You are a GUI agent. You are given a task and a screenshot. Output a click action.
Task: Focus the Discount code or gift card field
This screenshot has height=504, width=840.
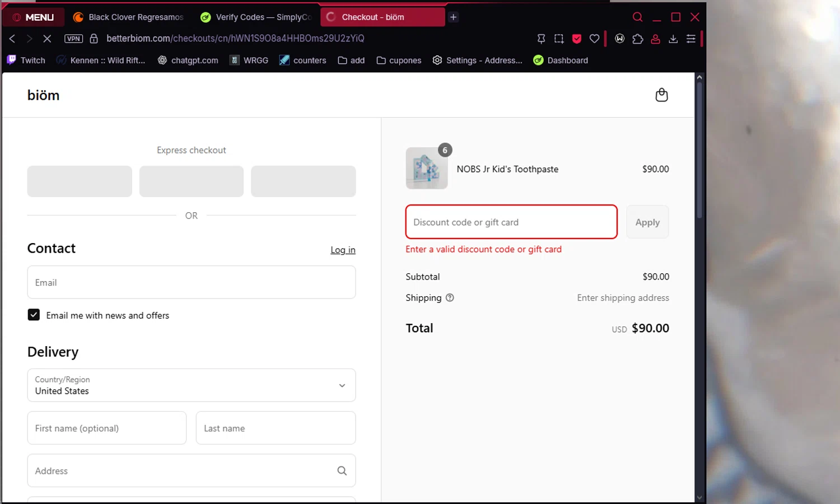511,222
